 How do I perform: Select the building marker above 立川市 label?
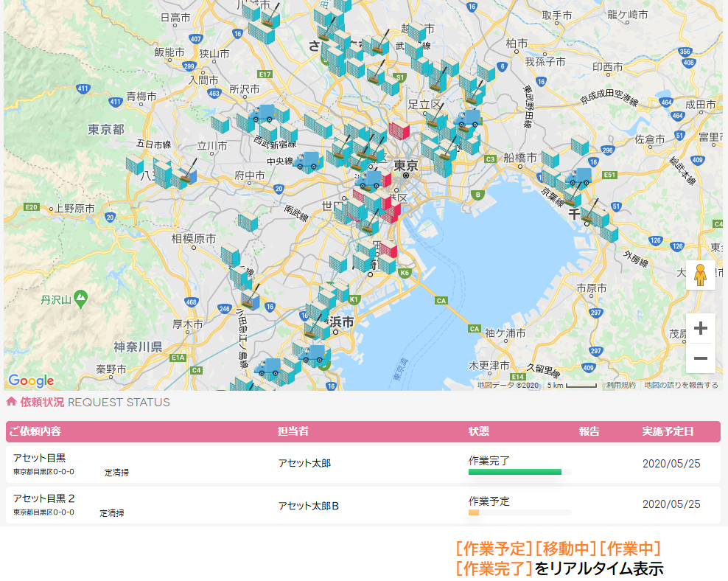click(x=220, y=124)
